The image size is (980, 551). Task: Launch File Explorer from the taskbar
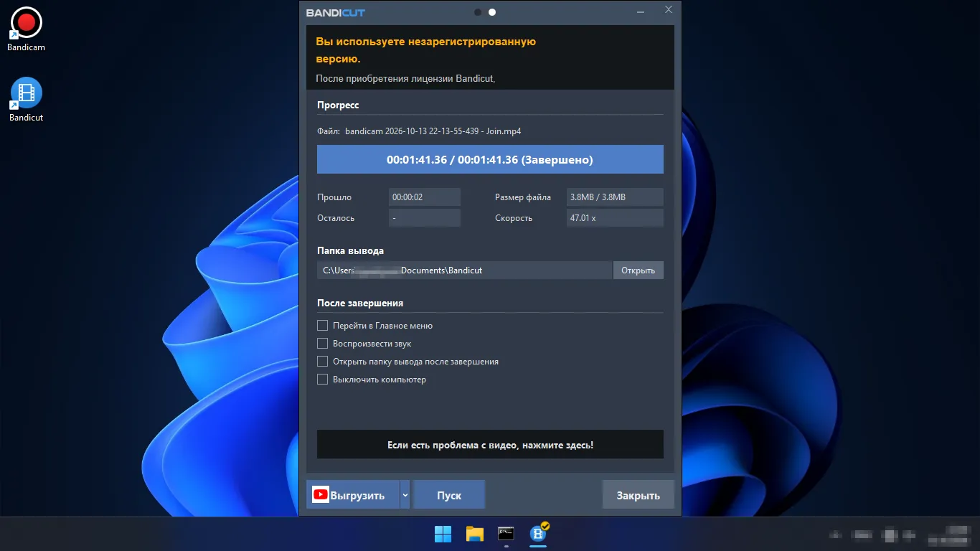(475, 534)
